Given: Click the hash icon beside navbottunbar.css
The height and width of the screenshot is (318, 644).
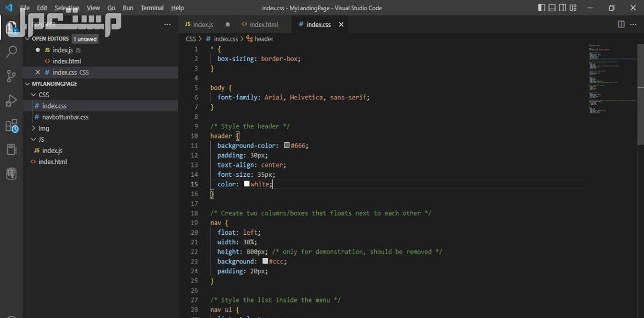Looking at the screenshot, I should (37, 117).
